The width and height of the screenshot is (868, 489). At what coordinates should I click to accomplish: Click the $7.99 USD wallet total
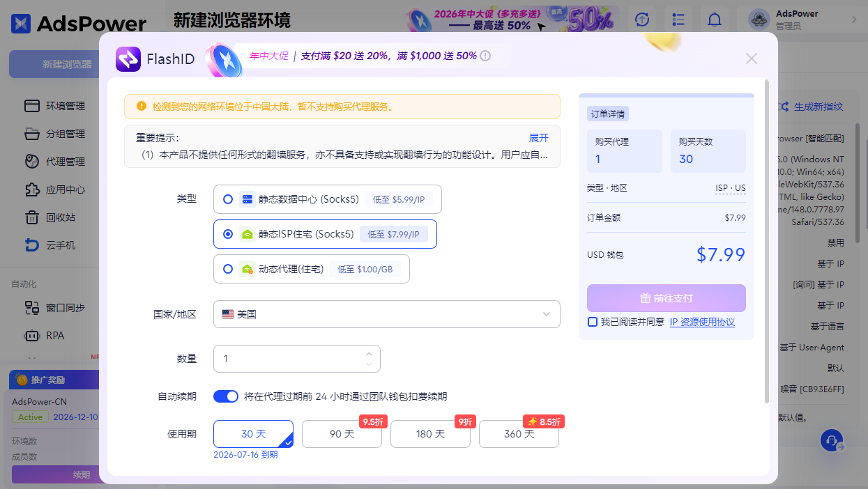(721, 255)
